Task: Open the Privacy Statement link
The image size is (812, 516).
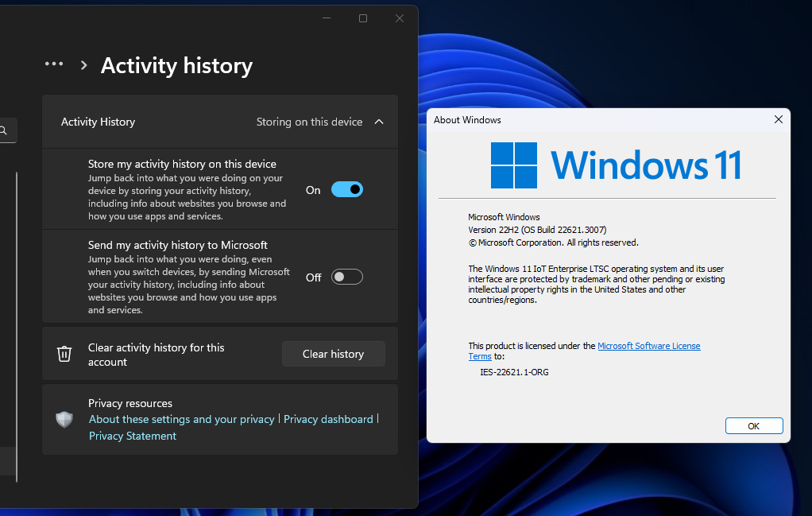Action: click(133, 436)
